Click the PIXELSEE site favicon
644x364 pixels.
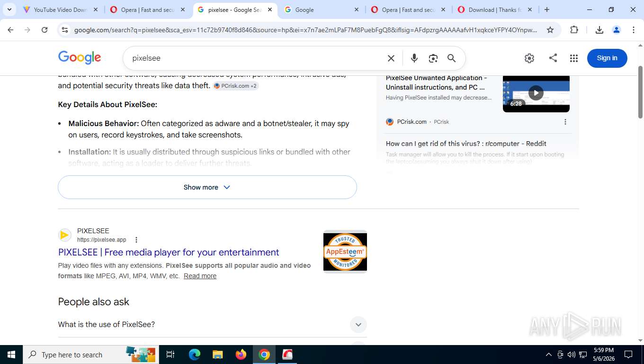(x=65, y=235)
